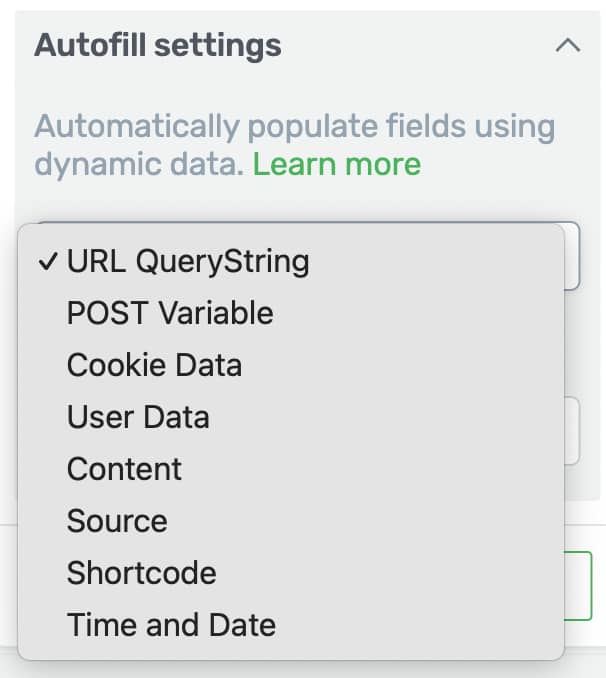606x678 pixels.
Task: Click the checkmark beside URL QueryString
Action: point(48,261)
